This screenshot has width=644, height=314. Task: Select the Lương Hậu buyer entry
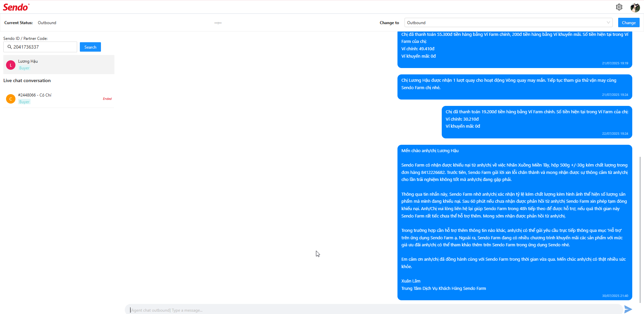point(59,65)
